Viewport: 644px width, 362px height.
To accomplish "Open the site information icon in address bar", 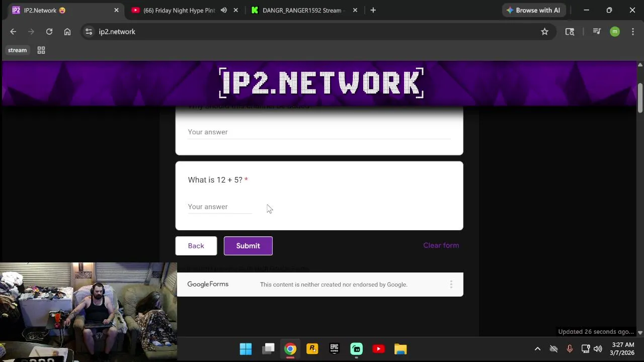I will point(89,32).
